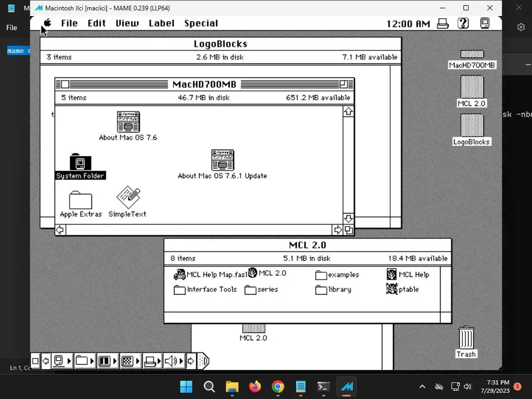Open the Label menu

[162, 23]
